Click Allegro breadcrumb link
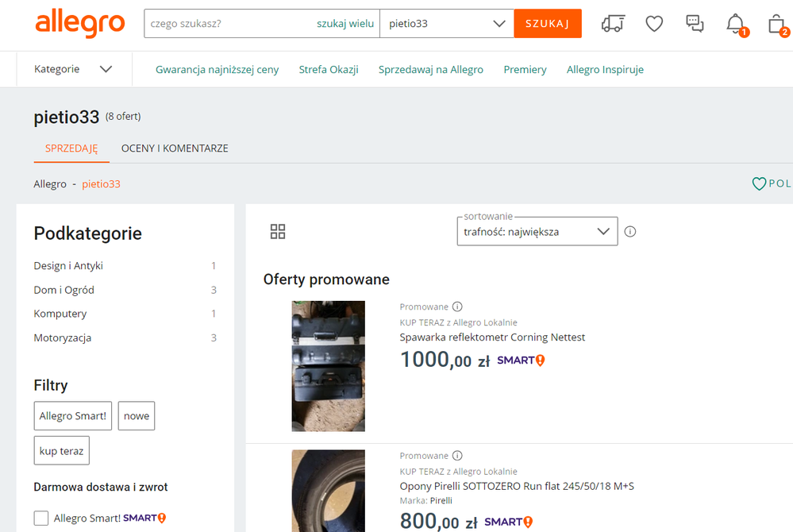 tap(50, 184)
